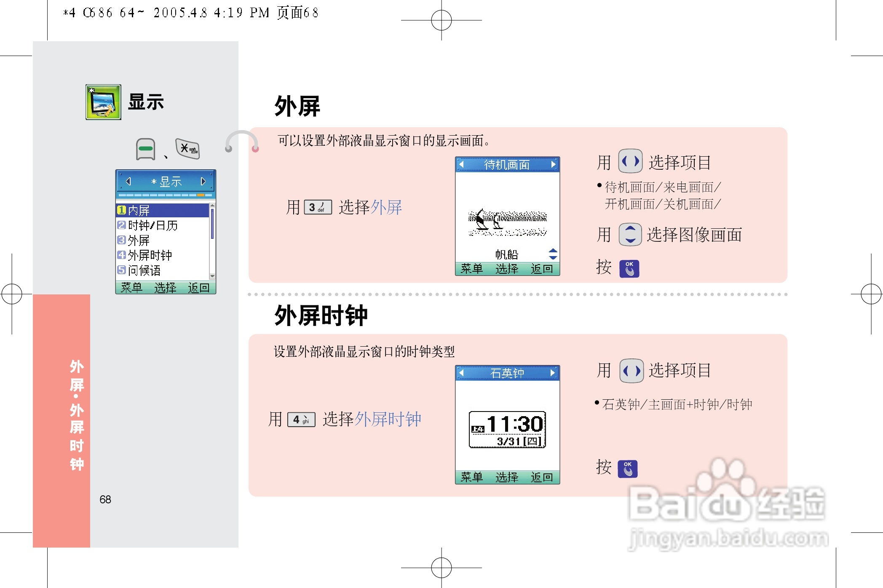Click the OK button in 外屏时钟 section
Screen dimensions: 883x588
627,468
